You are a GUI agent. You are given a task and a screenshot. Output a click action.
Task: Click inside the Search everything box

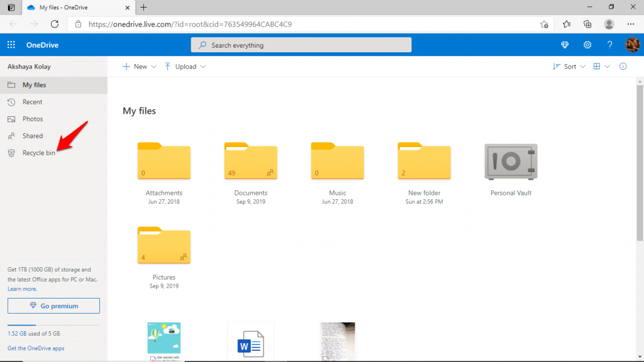[x=301, y=45]
